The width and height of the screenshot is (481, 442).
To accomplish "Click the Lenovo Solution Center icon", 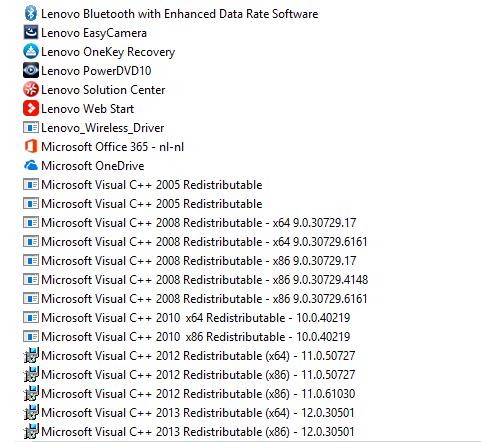I will click(31, 89).
